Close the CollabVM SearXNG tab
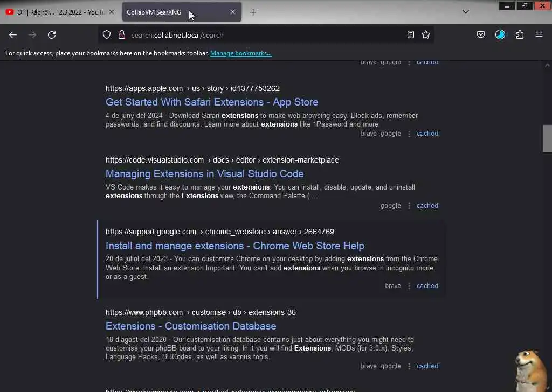 coord(233,12)
